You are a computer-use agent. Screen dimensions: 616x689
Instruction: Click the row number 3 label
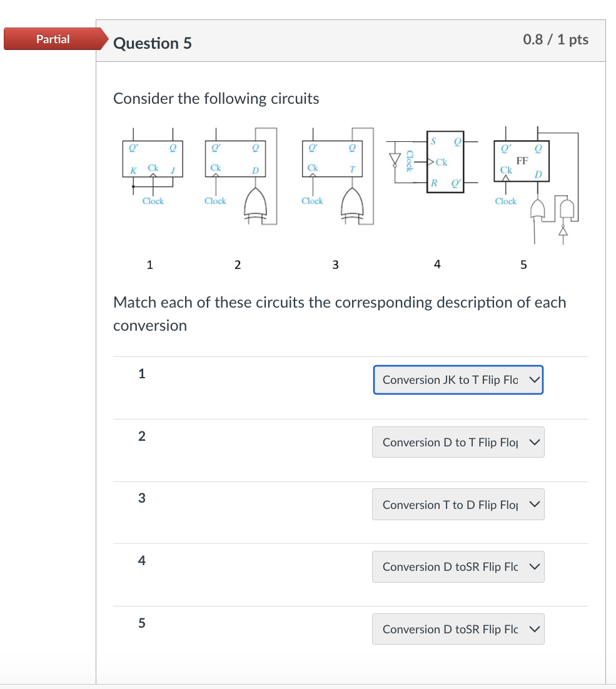coord(142,498)
